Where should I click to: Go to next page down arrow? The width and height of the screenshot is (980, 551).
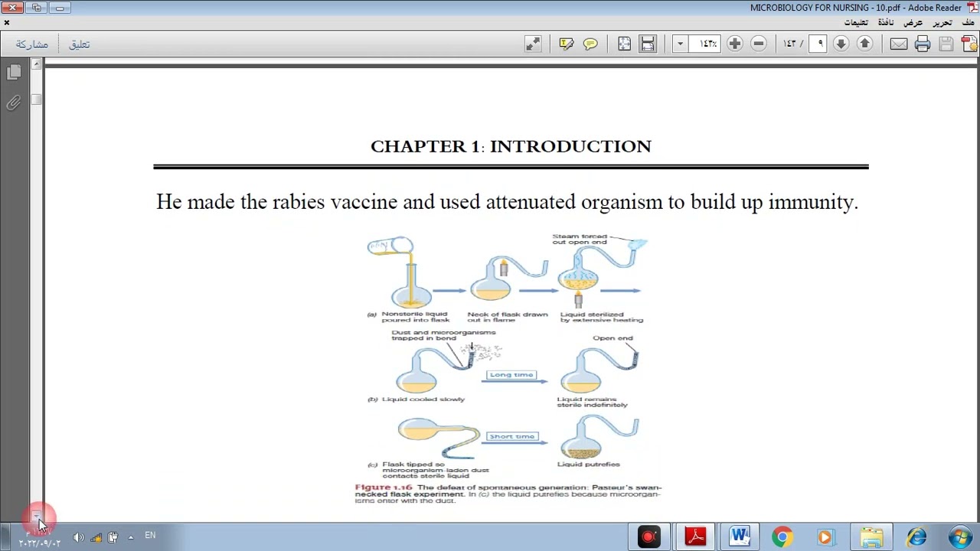(x=841, y=44)
